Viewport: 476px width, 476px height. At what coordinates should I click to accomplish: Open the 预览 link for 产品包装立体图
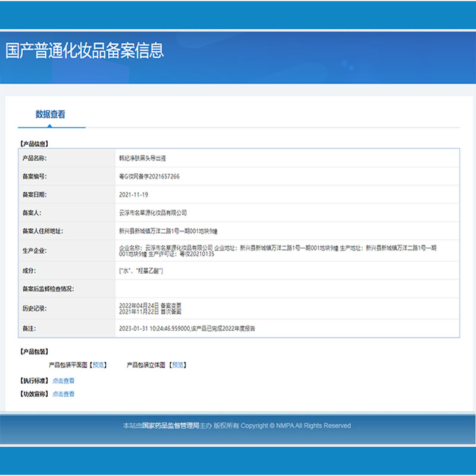pyautogui.click(x=178, y=365)
